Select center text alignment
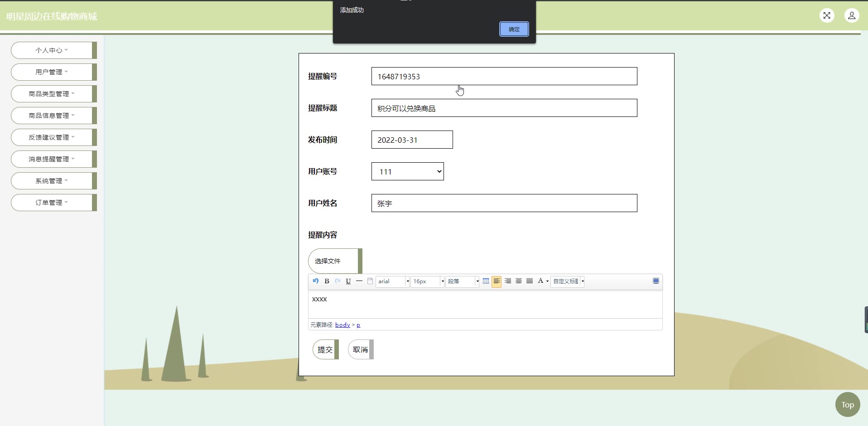Viewport: 868px width, 426px height. [x=519, y=281]
